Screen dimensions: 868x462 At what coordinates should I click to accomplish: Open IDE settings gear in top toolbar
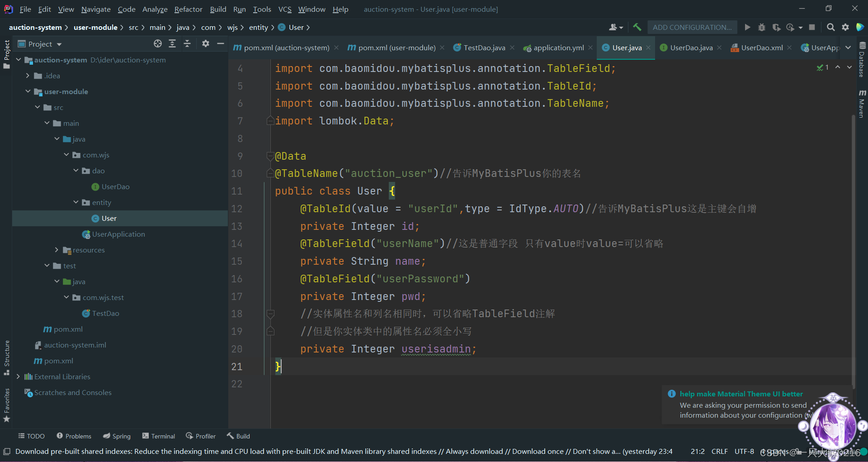click(845, 27)
